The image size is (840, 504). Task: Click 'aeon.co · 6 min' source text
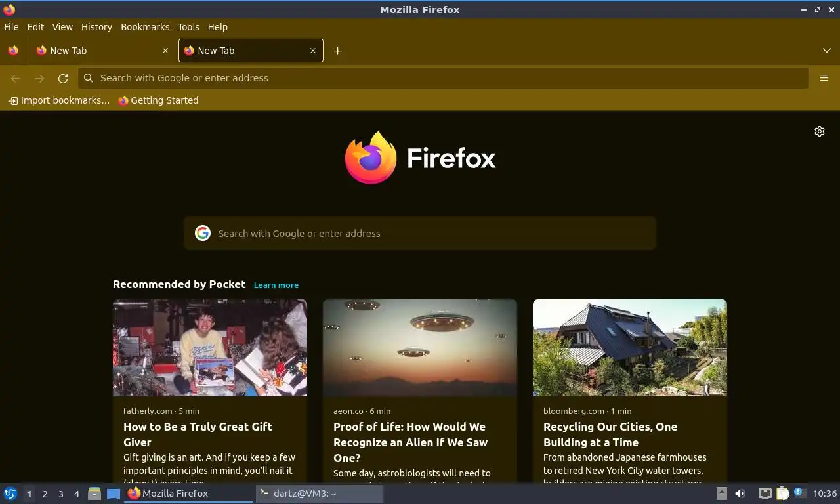tap(362, 411)
